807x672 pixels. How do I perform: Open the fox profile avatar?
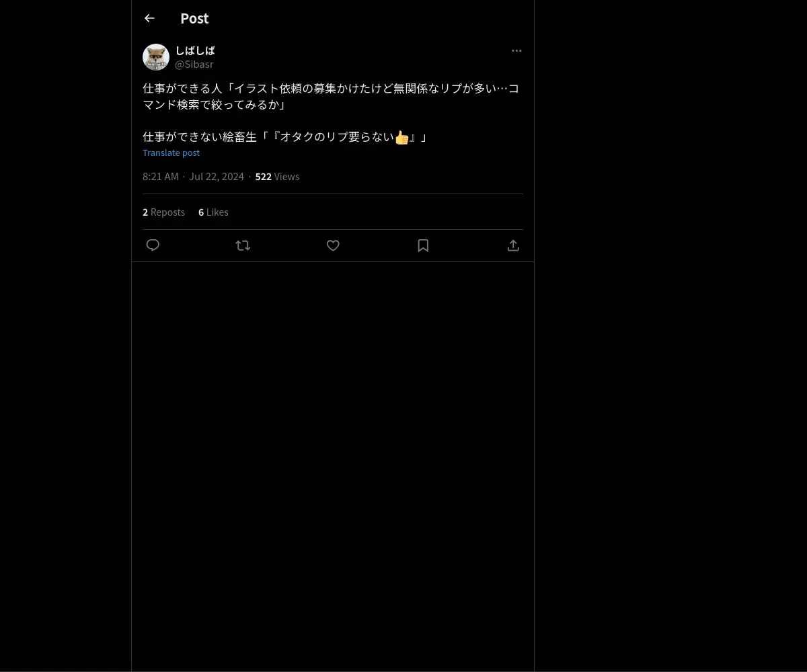[x=156, y=57]
